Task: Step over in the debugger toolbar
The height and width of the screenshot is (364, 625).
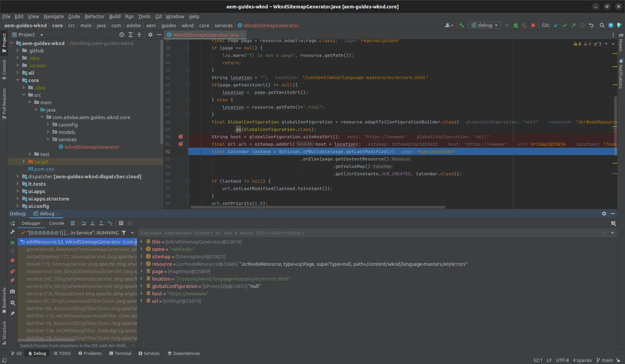Action: (84, 223)
